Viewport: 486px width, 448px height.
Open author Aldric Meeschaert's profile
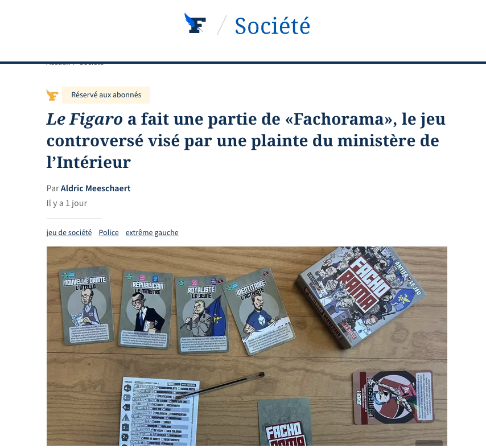click(96, 188)
